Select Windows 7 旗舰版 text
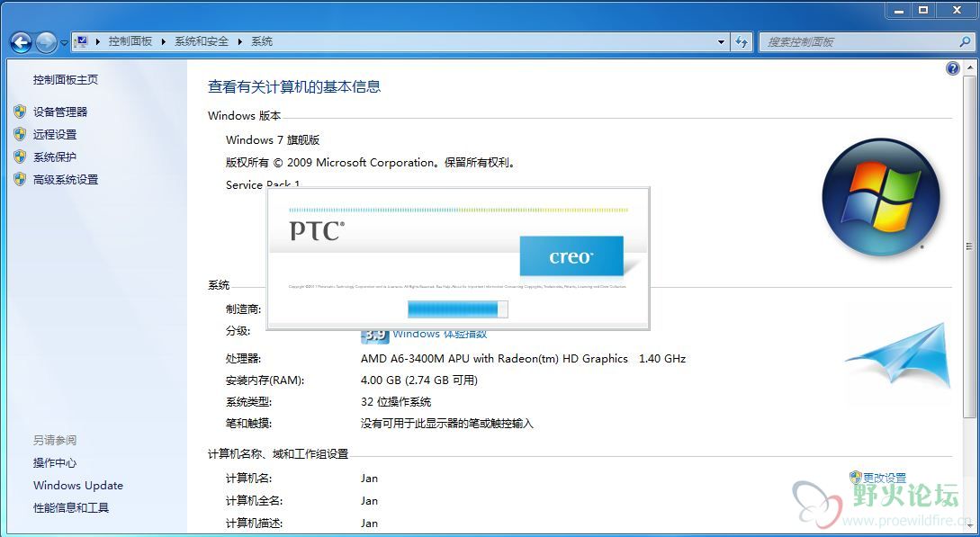The height and width of the screenshot is (537, 980). (x=273, y=139)
